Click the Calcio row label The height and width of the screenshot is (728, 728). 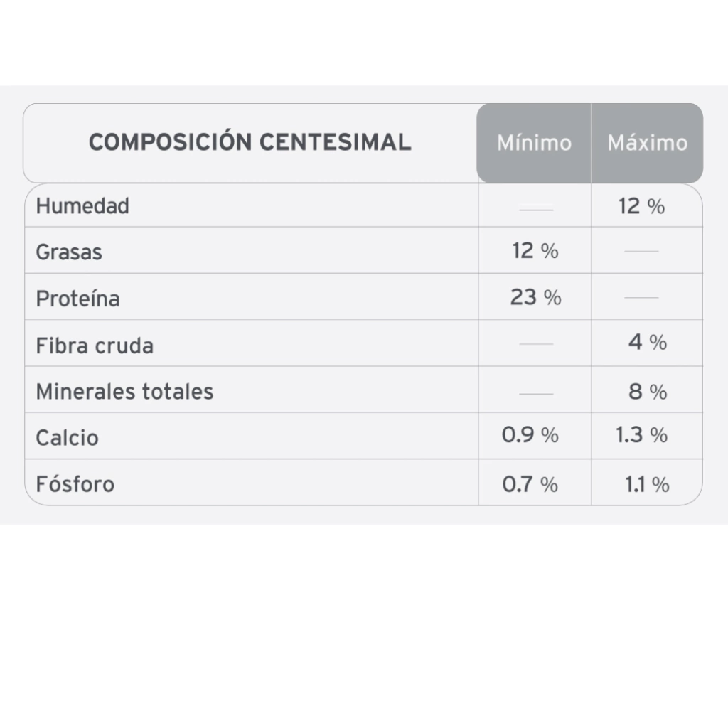click(67, 438)
